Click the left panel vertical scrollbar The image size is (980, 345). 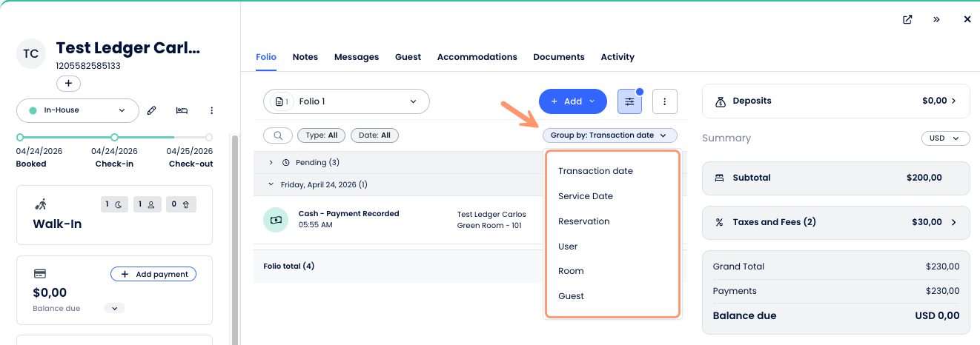(x=235, y=240)
